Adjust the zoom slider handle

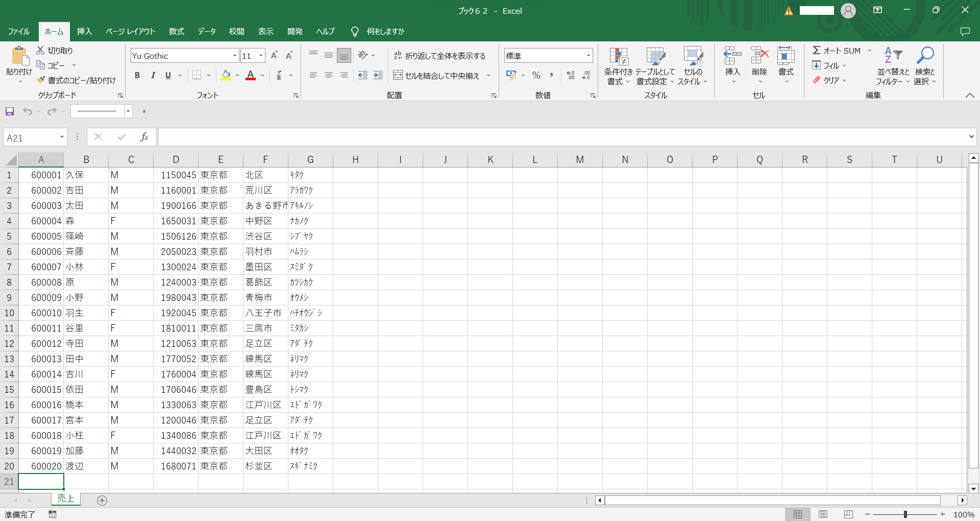[x=905, y=514]
